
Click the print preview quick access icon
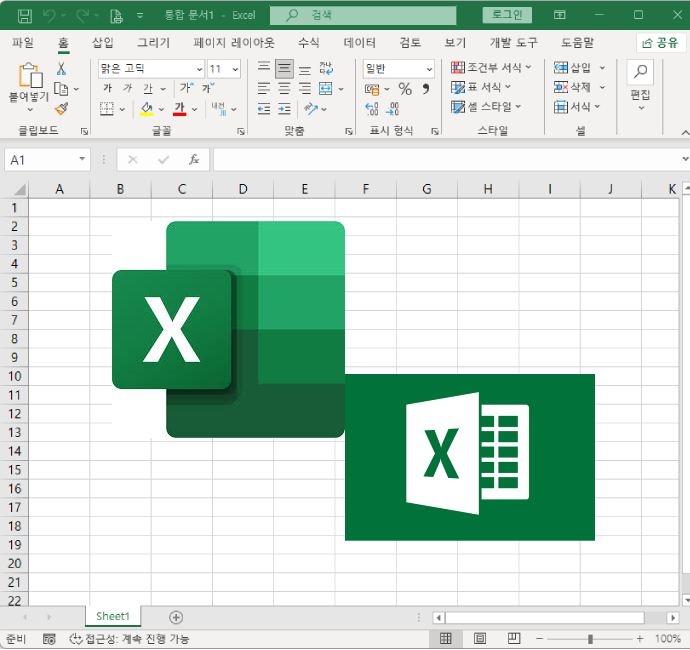coord(116,16)
